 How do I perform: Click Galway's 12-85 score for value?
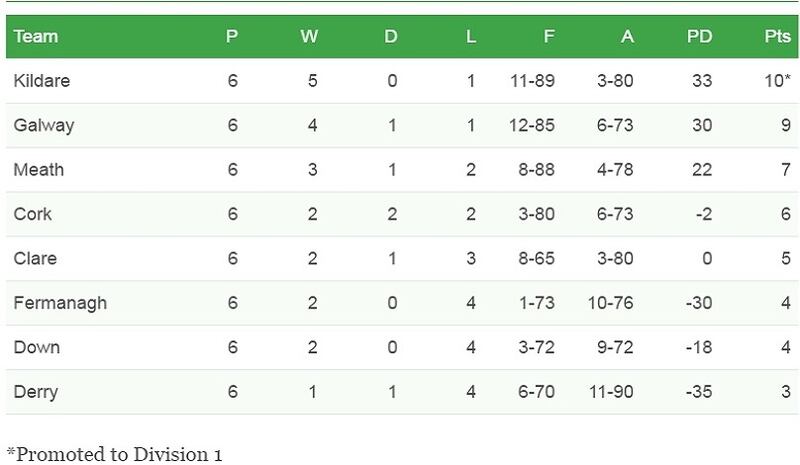531,125
